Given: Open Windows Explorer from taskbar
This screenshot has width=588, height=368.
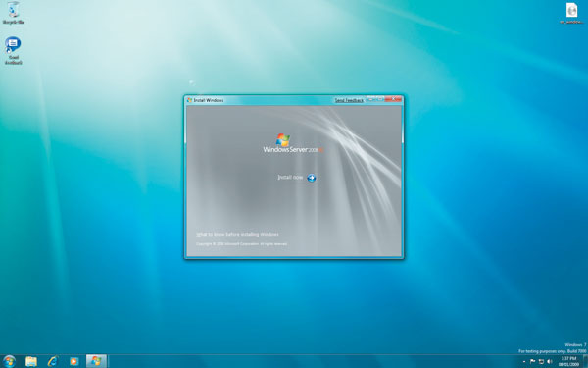Looking at the screenshot, I should [31, 361].
